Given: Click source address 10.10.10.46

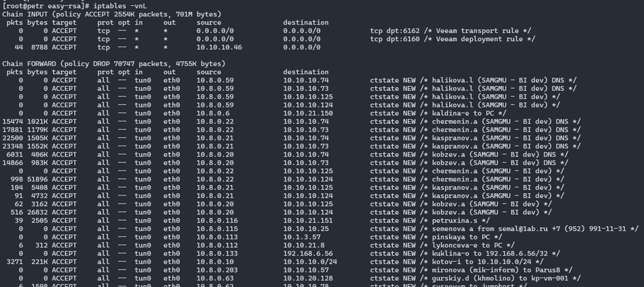Looking at the screenshot, I should point(219,47).
